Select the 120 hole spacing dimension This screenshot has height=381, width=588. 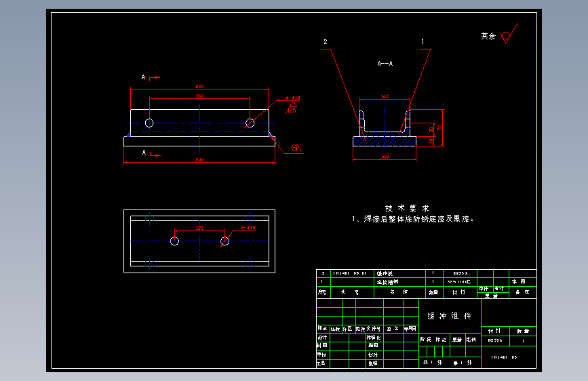click(199, 228)
